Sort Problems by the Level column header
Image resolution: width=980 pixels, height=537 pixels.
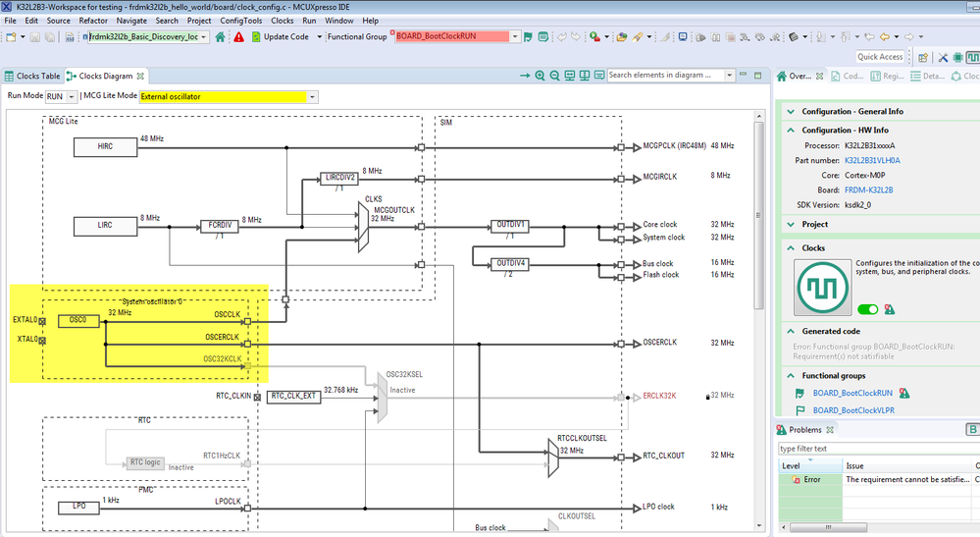810,465
